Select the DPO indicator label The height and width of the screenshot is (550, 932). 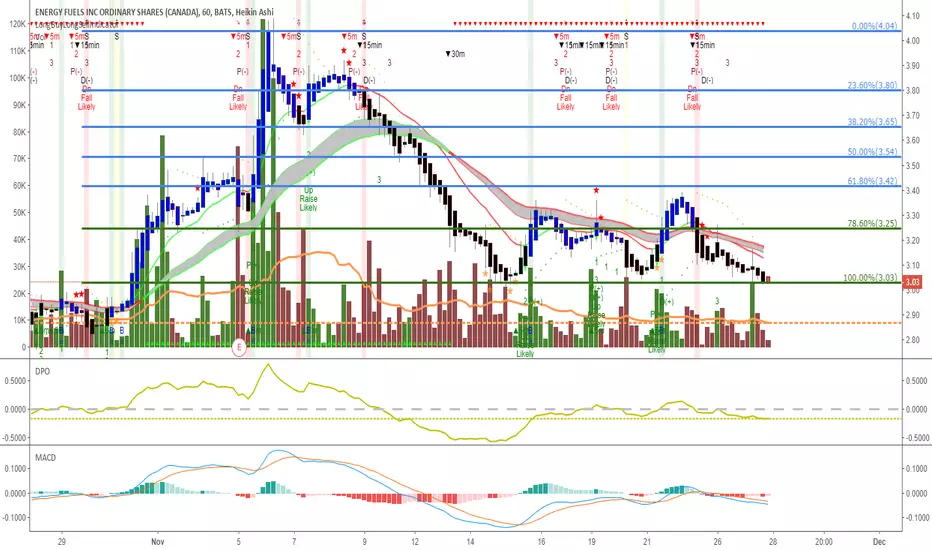(x=42, y=371)
